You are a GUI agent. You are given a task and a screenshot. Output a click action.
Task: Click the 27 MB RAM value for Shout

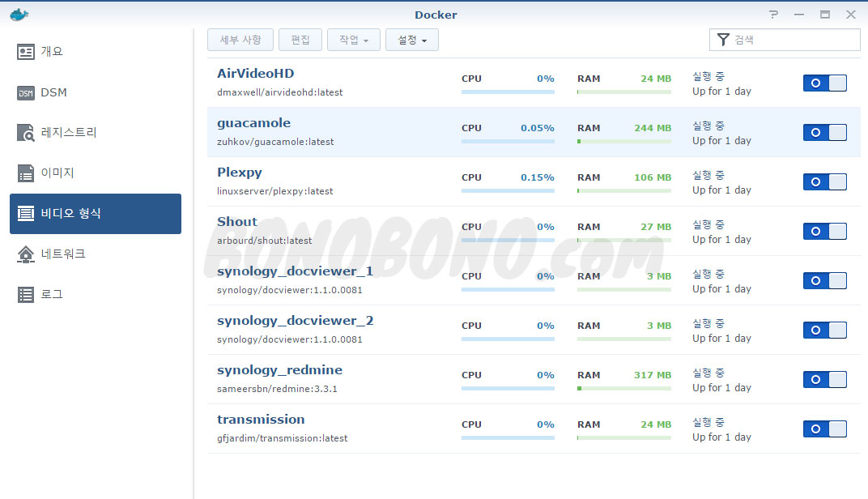[x=656, y=227]
